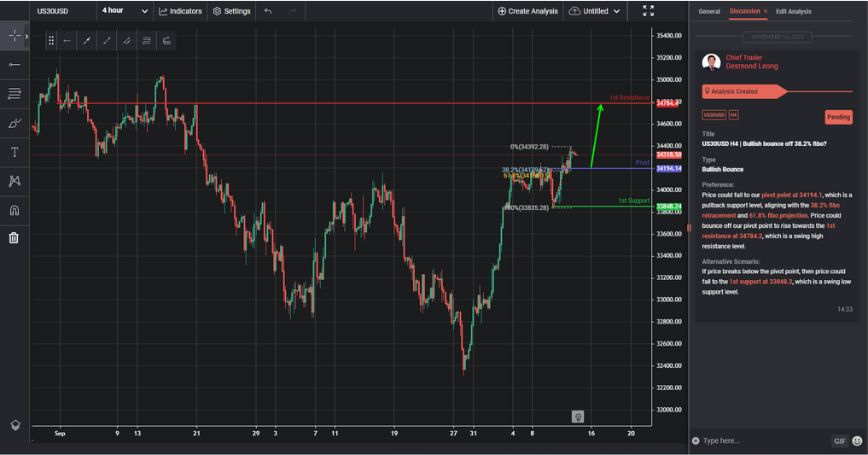This screenshot has height=455, width=868.
Task: Open the pattern drawing tool
Action: 15,181
